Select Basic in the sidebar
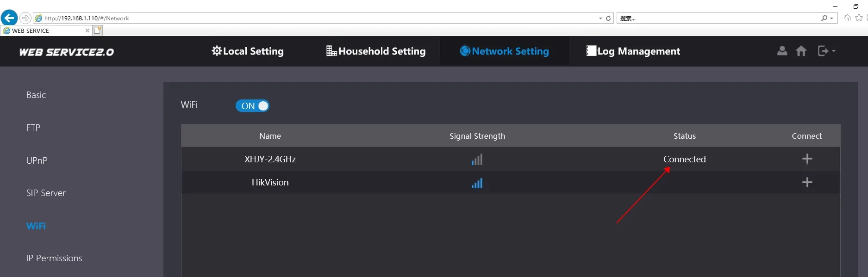The image size is (868, 277). pyautogui.click(x=36, y=95)
